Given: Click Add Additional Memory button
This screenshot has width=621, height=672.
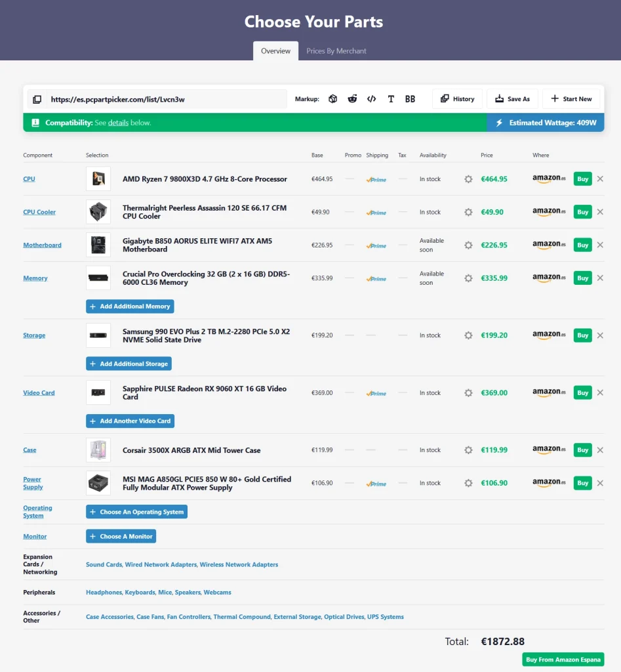Looking at the screenshot, I should (130, 306).
